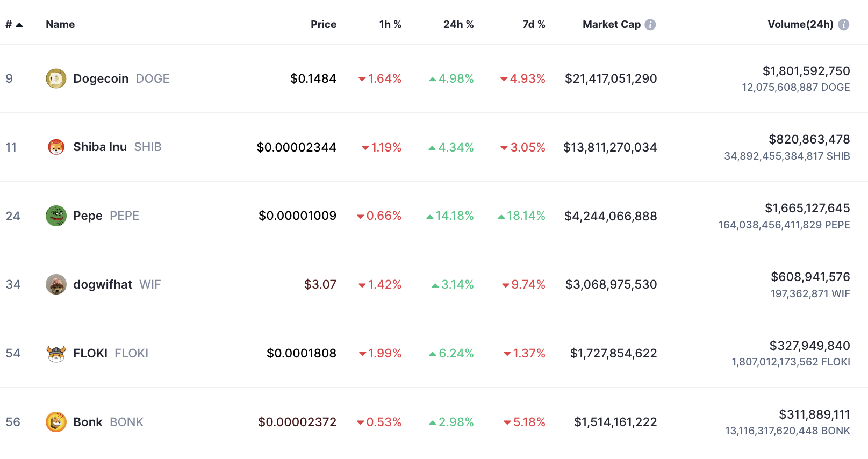Open the Market Cap info icon
Viewport: 868px width, 459px height.
click(650, 25)
